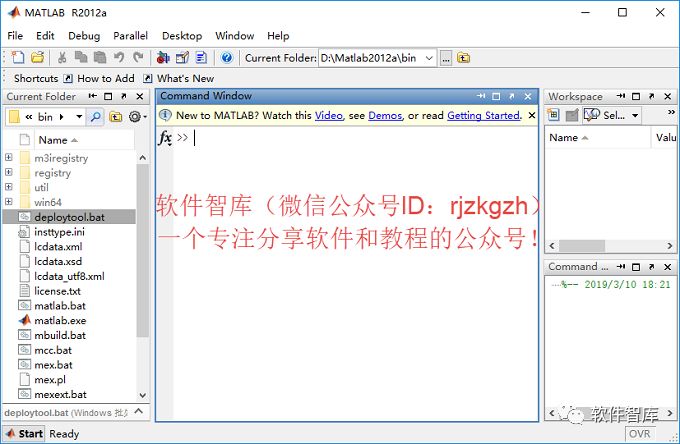This screenshot has height=444, width=680.
Task: Open the bin path history dropdown arrow
Action: 79,117
